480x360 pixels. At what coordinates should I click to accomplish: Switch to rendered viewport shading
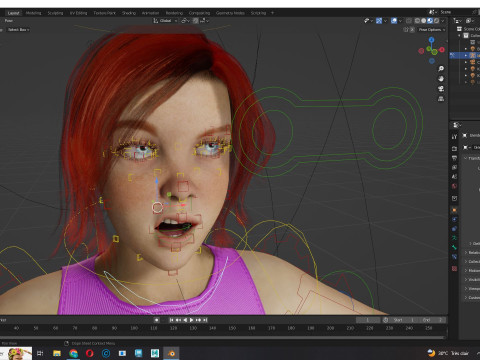click(x=436, y=21)
